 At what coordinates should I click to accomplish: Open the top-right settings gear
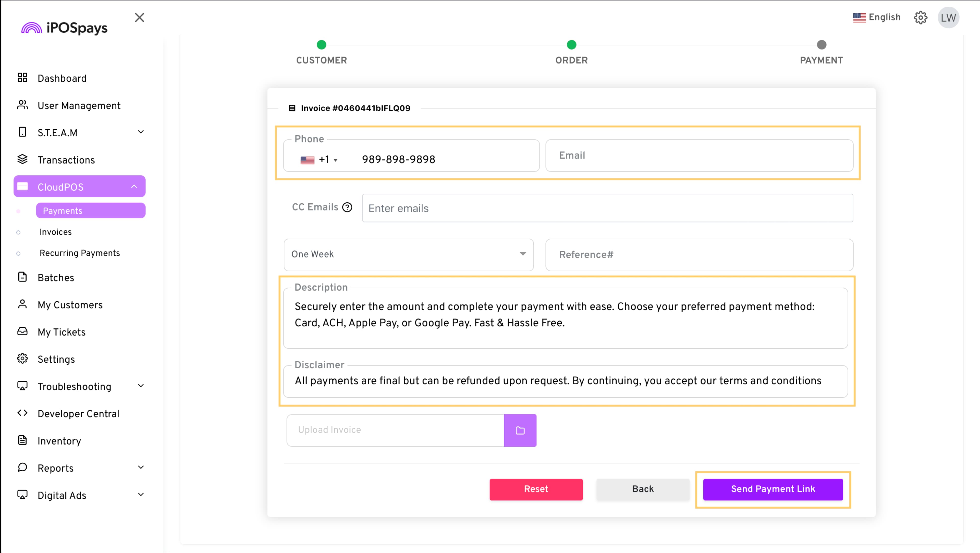[x=921, y=18]
